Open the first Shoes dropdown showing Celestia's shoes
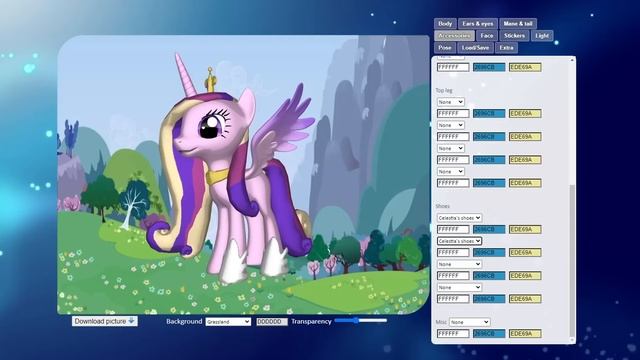640x360 pixels. point(459,218)
